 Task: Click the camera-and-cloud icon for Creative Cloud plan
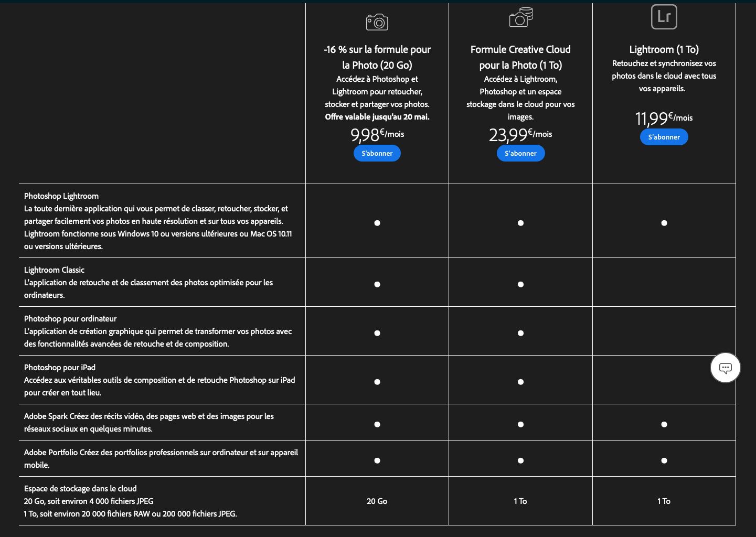pos(520,17)
